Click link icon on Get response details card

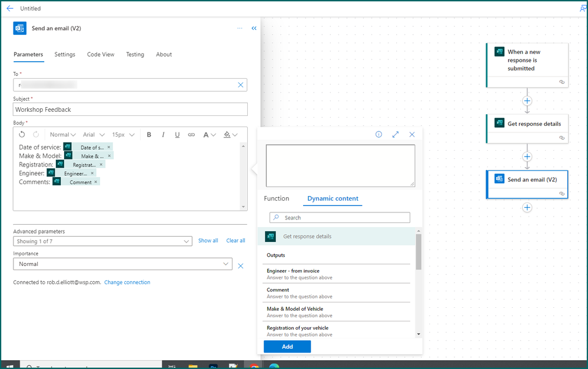click(562, 138)
